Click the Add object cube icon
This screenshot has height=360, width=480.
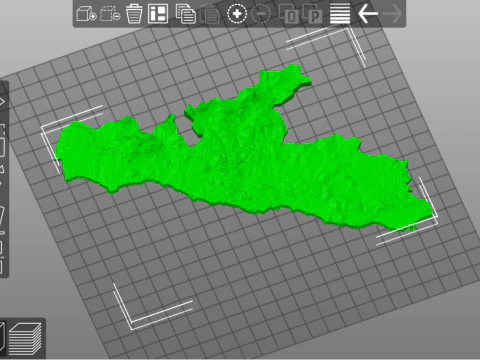pos(86,14)
